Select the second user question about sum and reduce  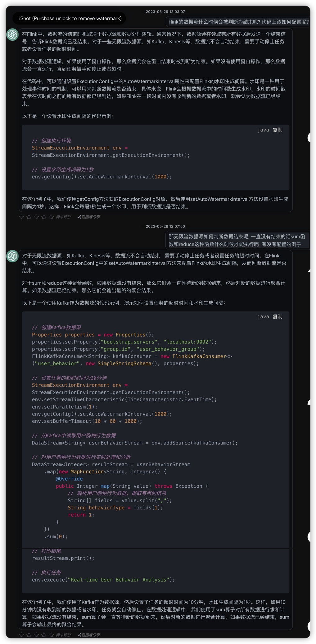tap(237, 240)
